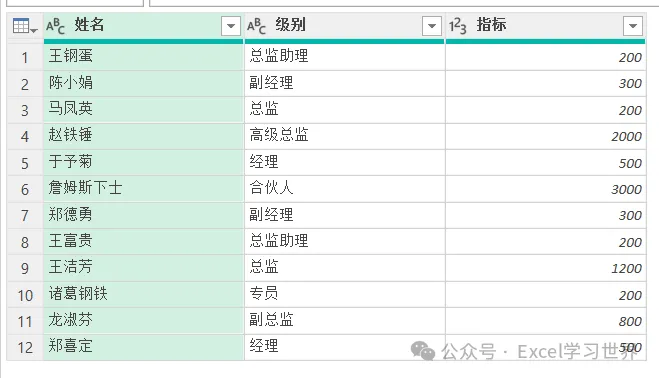659x378 pixels.
Task: Open the 指标 column filter dropdown
Action: [x=633, y=26]
